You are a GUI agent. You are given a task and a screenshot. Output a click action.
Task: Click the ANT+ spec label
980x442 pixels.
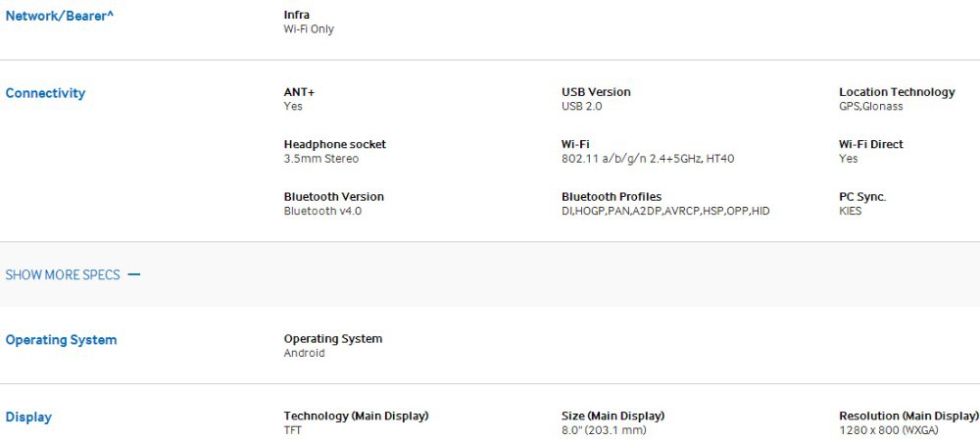(x=299, y=92)
